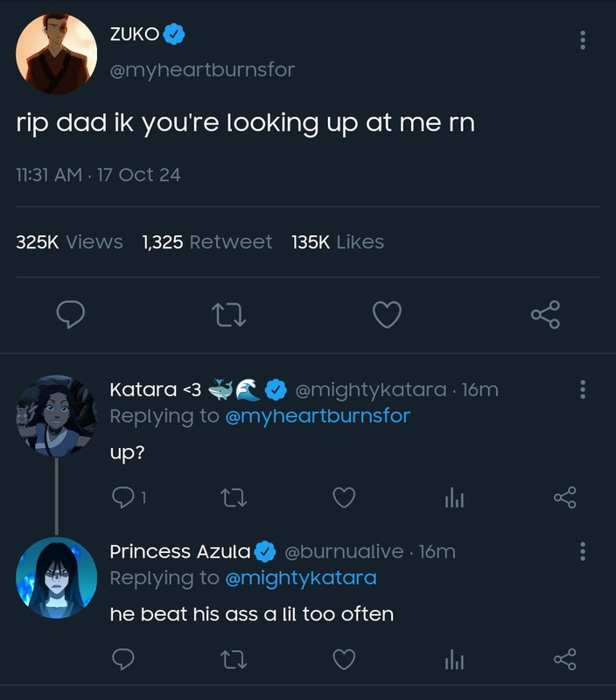Image resolution: width=616 pixels, height=700 pixels.
Task: View analytics for Princess Azula's reply
Action: pos(452,660)
